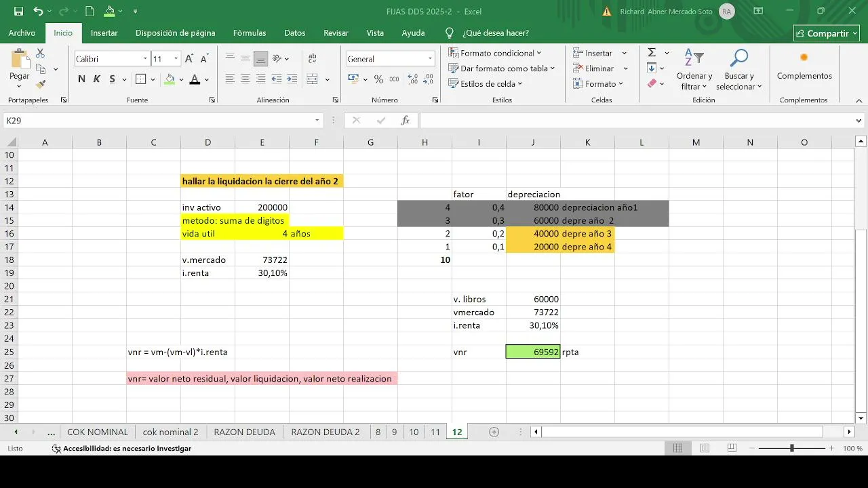Switch to the Insertar ribbon tab
Screen dimensions: 868x488
(x=104, y=33)
